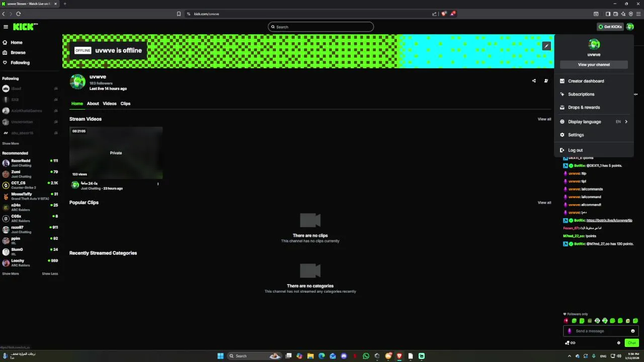Select Log out menu item
644x362 pixels.
click(594, 150)
